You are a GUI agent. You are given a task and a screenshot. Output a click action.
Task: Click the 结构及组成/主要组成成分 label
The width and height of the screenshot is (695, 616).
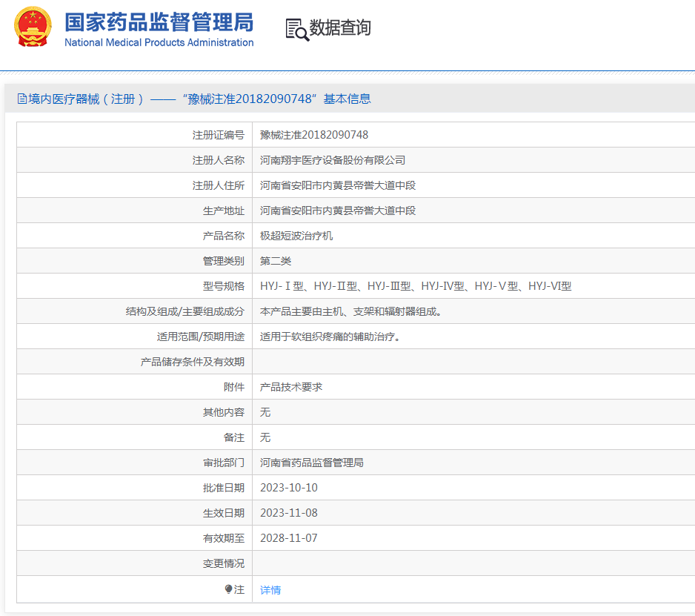185,312
